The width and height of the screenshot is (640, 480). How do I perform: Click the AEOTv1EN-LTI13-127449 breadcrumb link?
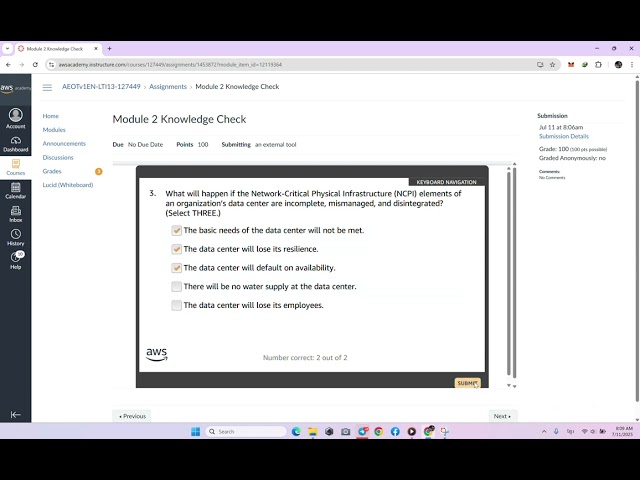tap(101, 87)
